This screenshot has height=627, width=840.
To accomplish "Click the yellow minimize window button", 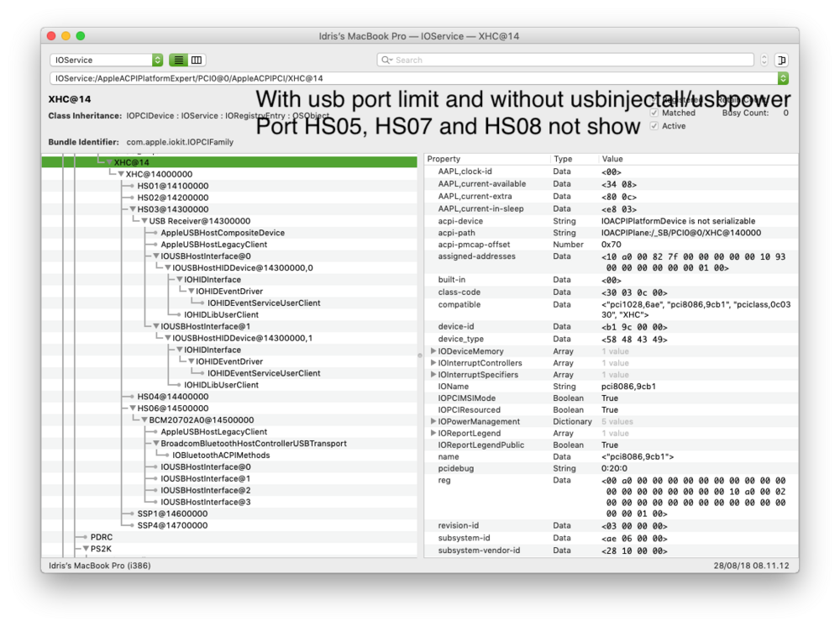I will (66, 36).
